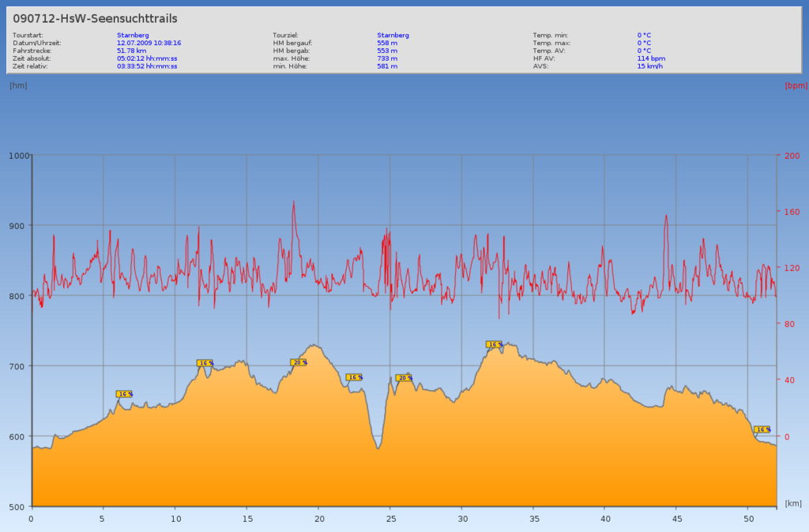Select the HM bergab value 553 m
Image resolution: width=809 pixels, height=532 pixels.
(387, 51)
